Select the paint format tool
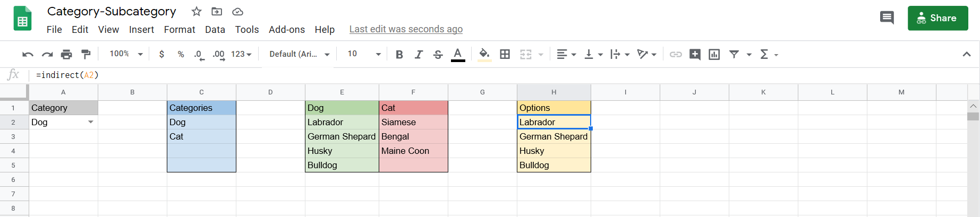This screenshot has width=980, height=217. click(86, 54)
